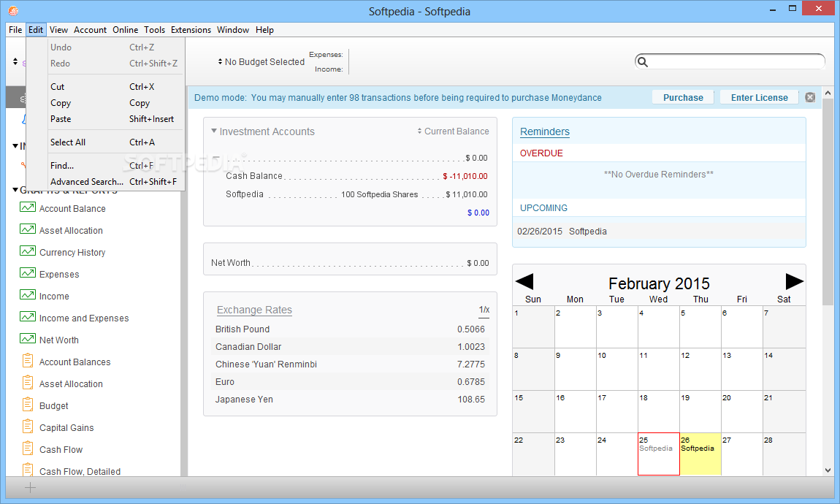This screenshot has height=504, width=840.
Task: Open the account selector arrows in toolbar
Action: 15,61
